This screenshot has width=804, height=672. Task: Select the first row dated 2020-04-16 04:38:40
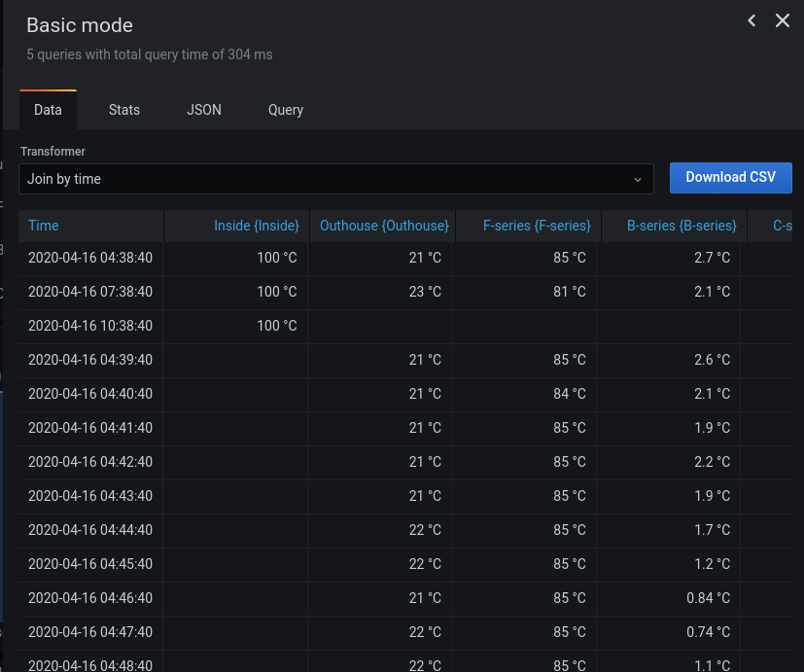point(90,258)
